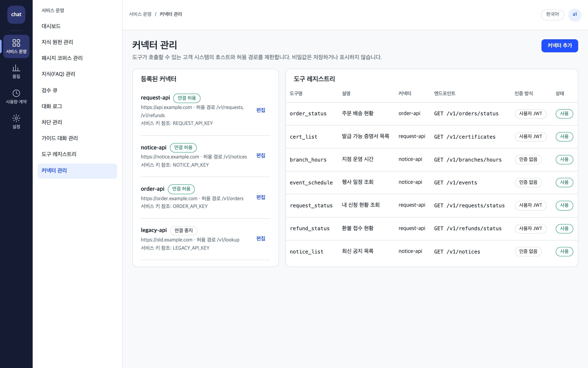Screen dimensions: 588x368
Task: Open 서비스 운영 grid icon in left rail
Action: [16, 46]
